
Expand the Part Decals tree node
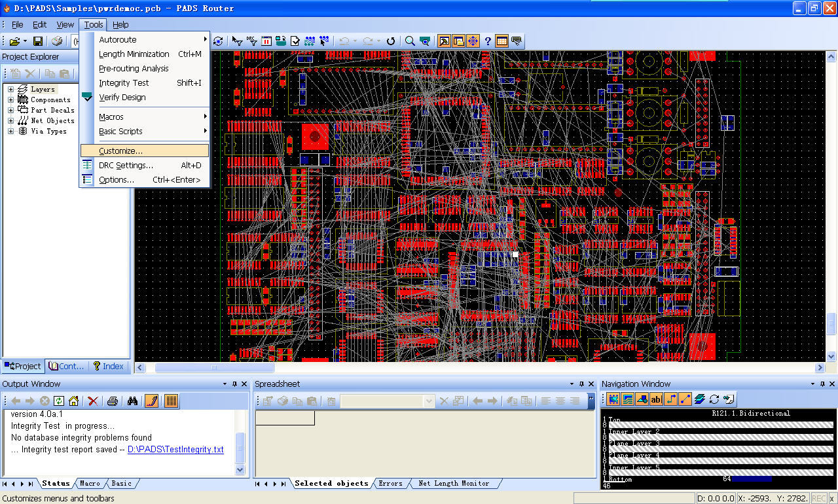[x=10, y=111]
